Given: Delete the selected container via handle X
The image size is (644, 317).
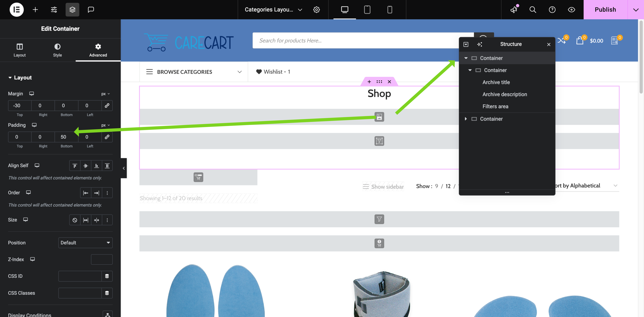Looking at the screenshot, I should click(389, 82).
